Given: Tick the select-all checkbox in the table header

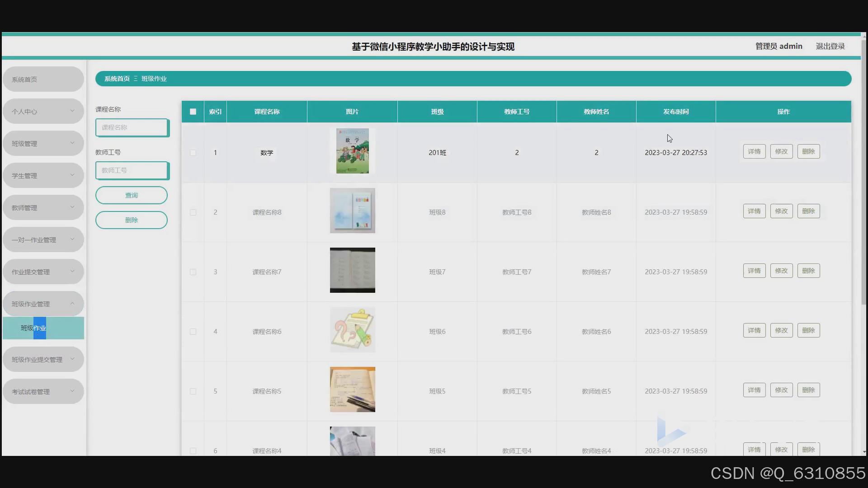Looking at the screenshot, I should [x=193, y=112].
